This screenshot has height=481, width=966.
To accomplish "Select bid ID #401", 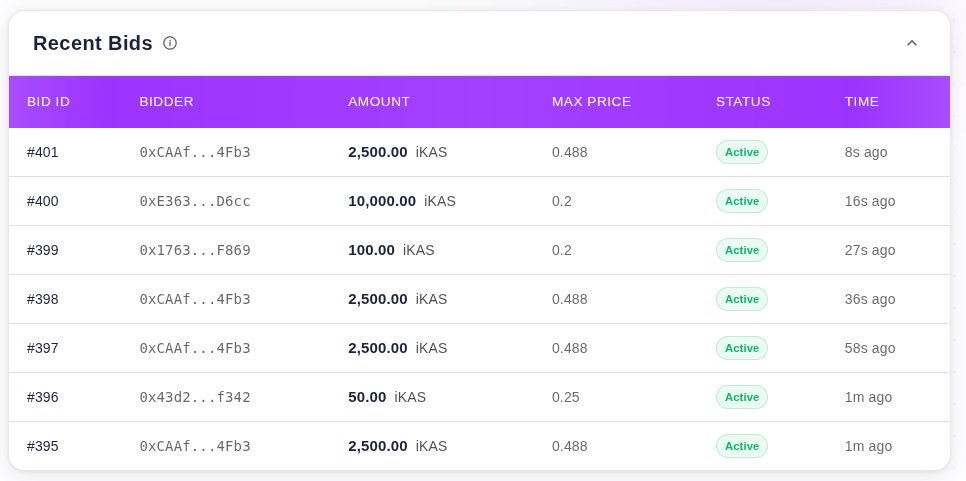I will (x=43, y=152).
